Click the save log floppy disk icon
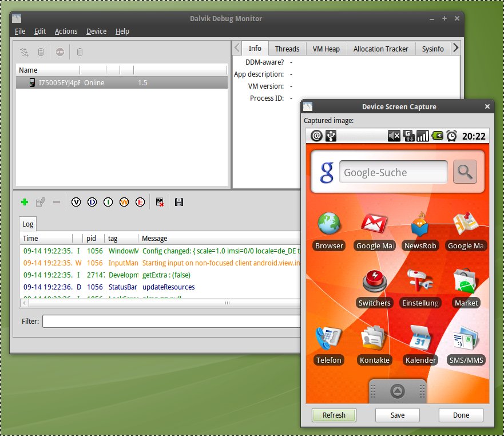The image size is (504, 436). click(179, 202)
